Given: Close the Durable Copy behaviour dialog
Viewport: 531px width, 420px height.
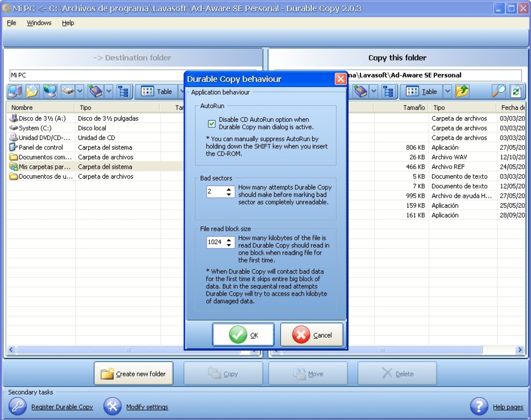Looking at the screenshot, I should 341,79.
